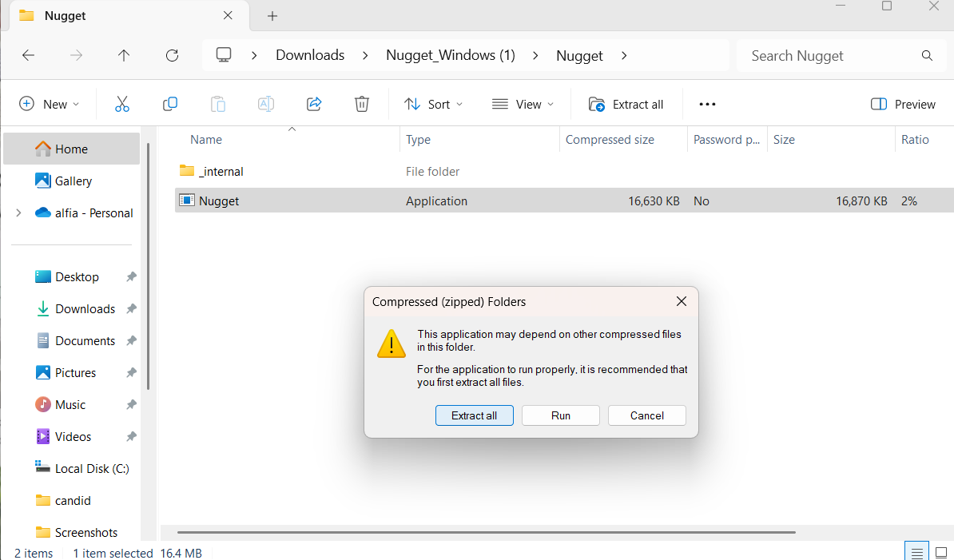
Task: Click Extract all in the toolbar
Action: click(x=626, y=104)
